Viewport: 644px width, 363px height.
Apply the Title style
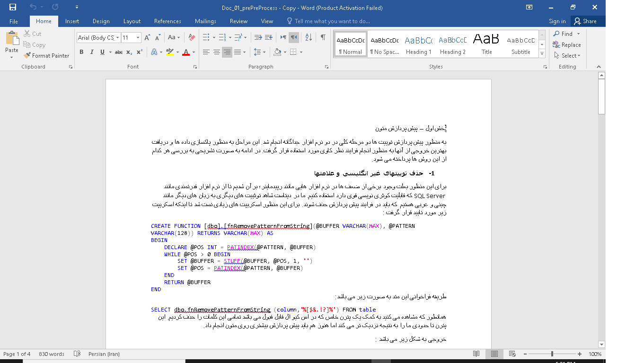click(487, 44)
